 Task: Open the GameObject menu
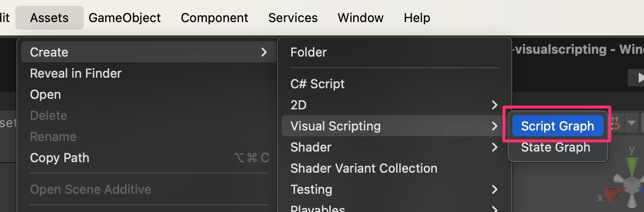(125, 18)
